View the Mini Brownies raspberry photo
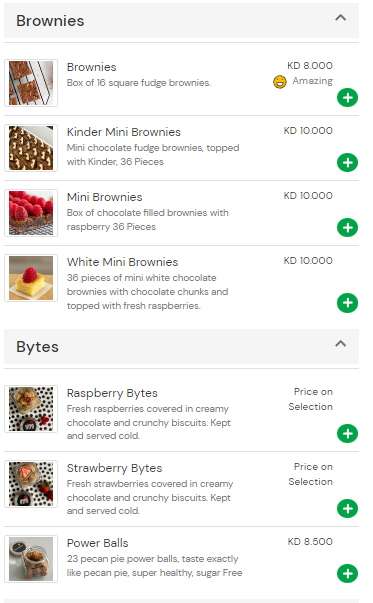This screenshot has height=603, width=373. (31, 213)
